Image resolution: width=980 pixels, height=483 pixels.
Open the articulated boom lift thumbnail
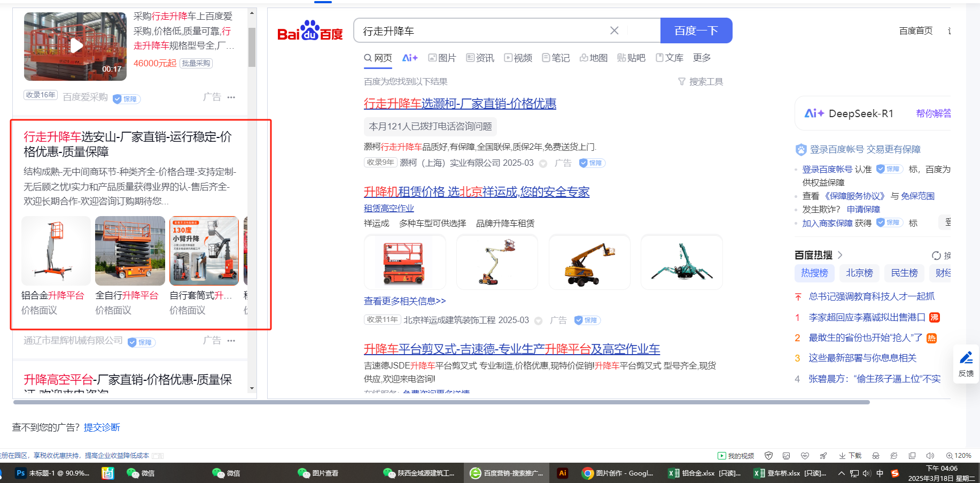click(497, 262)
